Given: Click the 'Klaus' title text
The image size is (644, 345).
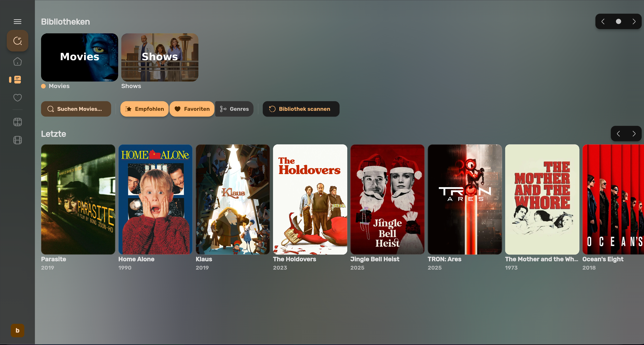Looking at the screenshot, I should pos(204,259).
